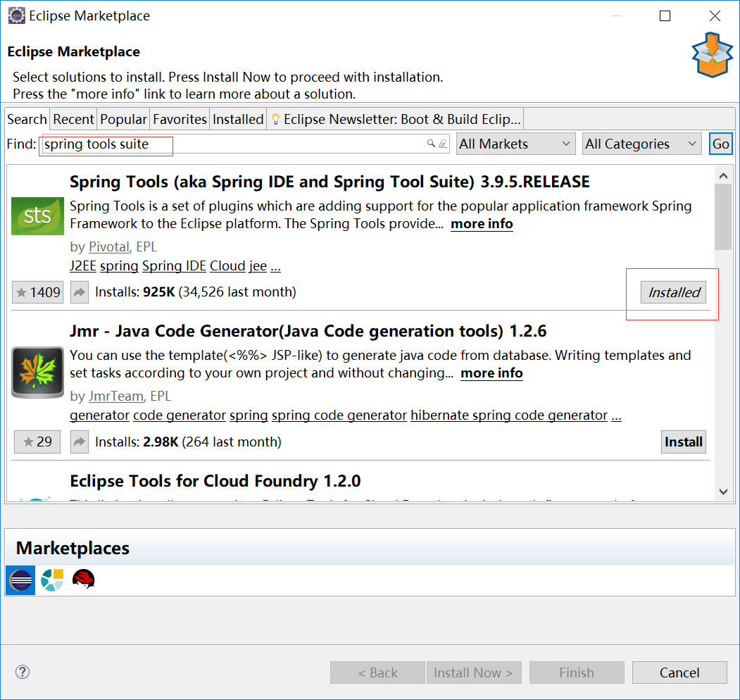This screenshot has height=700, width=740.
Task: Click the Jmr maple leaf logo
Action: pos(37,372)
